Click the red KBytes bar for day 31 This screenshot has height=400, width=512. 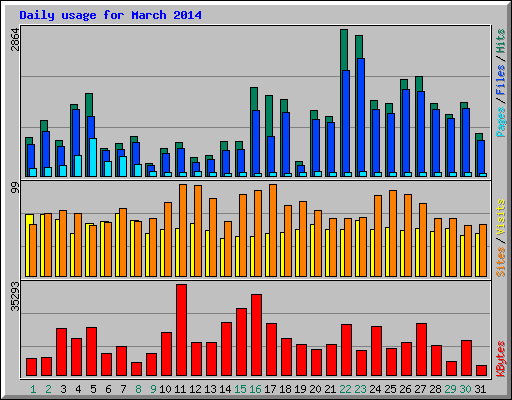coord(481,371)
